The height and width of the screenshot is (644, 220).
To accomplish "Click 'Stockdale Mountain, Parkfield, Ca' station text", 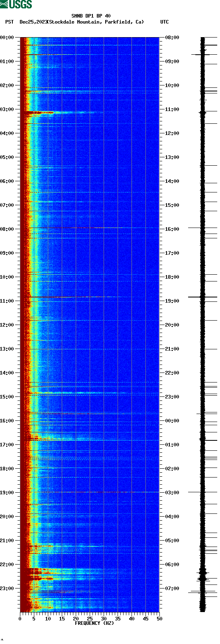I will pos(96,22).
